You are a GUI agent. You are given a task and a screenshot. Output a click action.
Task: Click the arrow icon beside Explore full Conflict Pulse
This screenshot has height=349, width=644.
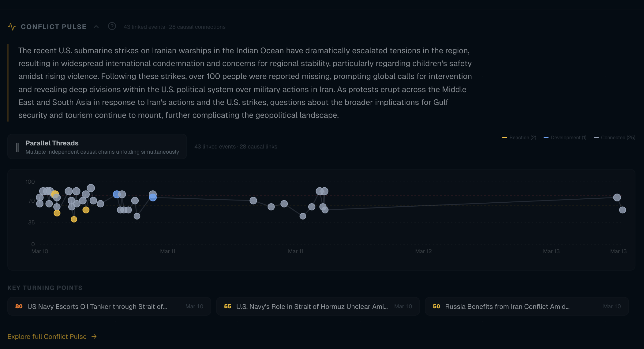(94, 336)
